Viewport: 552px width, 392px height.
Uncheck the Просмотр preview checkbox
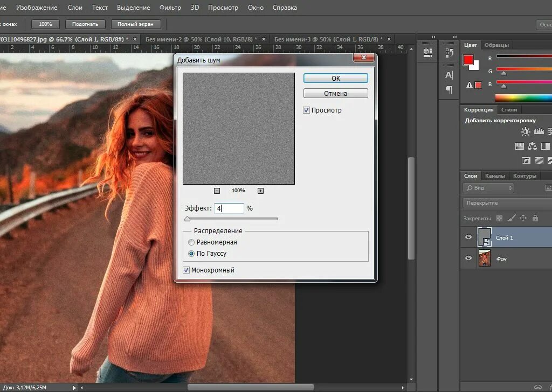[307, 110]
